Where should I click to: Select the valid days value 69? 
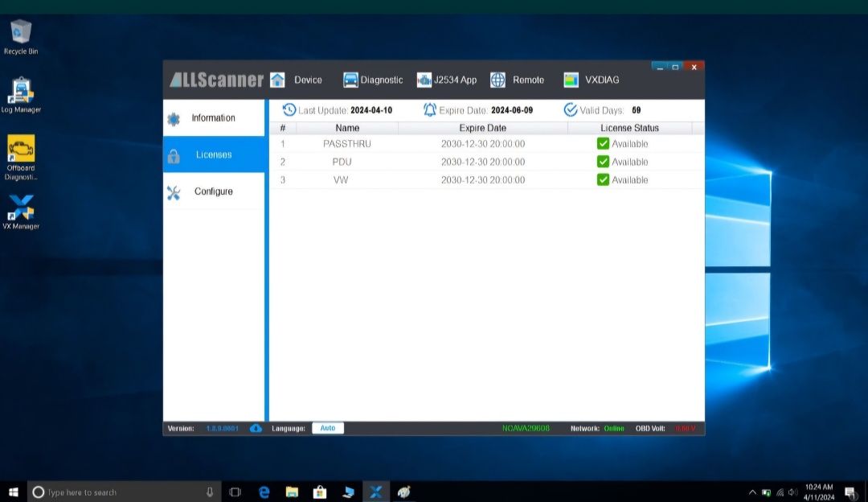tap(636, 110)
